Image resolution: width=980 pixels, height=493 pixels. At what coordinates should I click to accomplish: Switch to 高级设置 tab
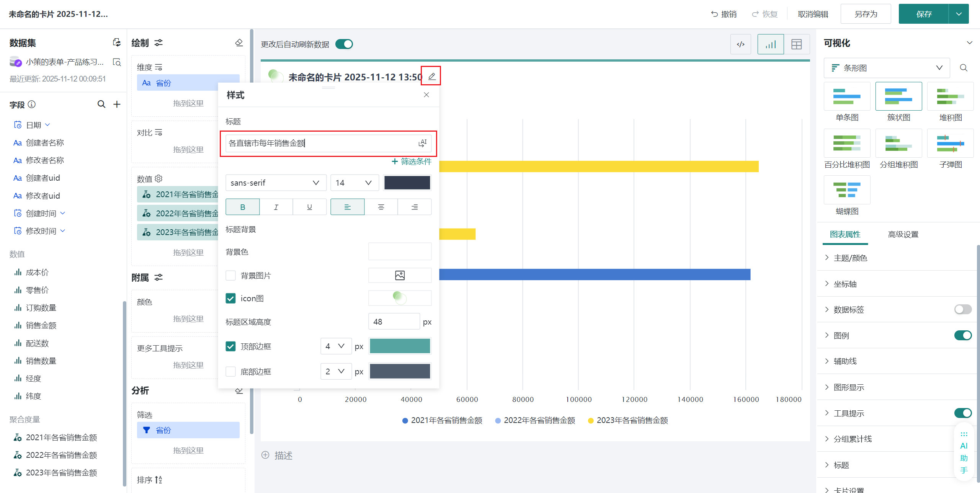(x=903, y=234)
